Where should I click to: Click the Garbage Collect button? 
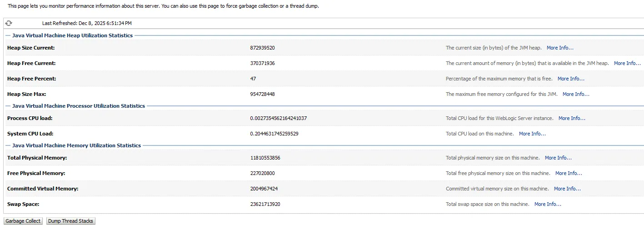coord(23,221)
